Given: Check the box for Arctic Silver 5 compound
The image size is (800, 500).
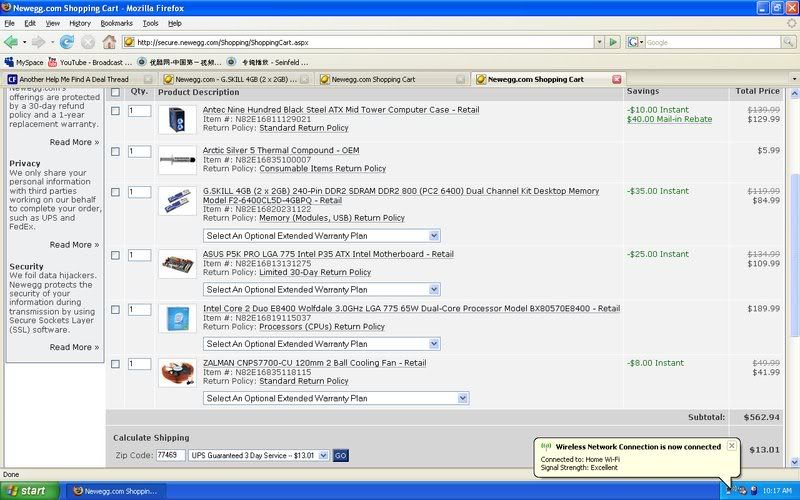Looking at the screenshot, I should point(115,152).
